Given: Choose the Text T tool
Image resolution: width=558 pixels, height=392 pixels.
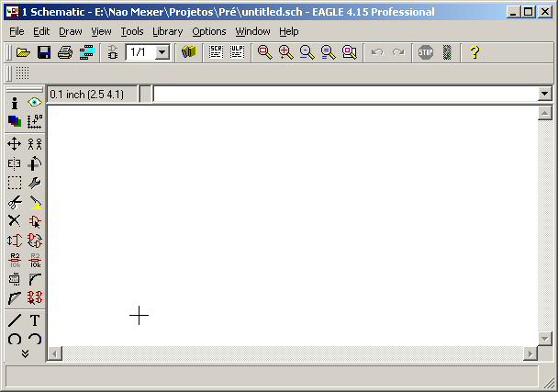Looking at the screenshot, I should 35,320.
